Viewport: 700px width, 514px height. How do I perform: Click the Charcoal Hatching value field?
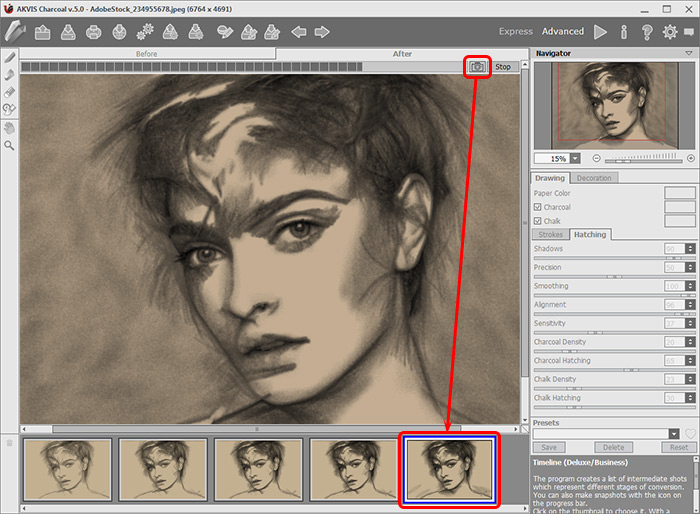pos(675,361)
